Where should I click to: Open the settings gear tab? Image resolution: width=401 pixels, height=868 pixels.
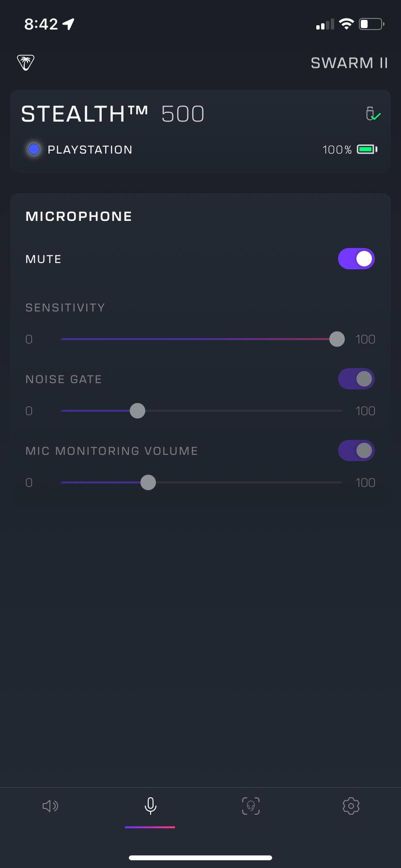pyautogui.click(x=351, y=806)
